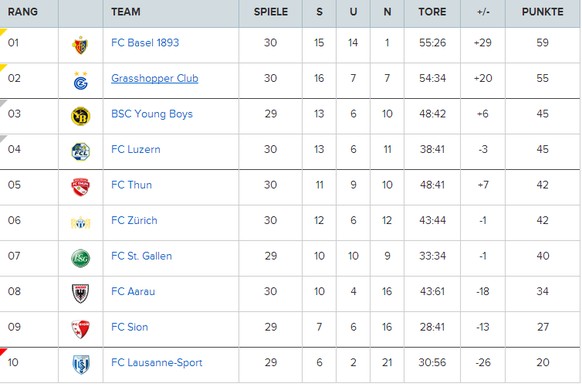The height and width of the screenshot is (387, 582).
Task: Visit the FC Zürich team link
Action: 134,220
